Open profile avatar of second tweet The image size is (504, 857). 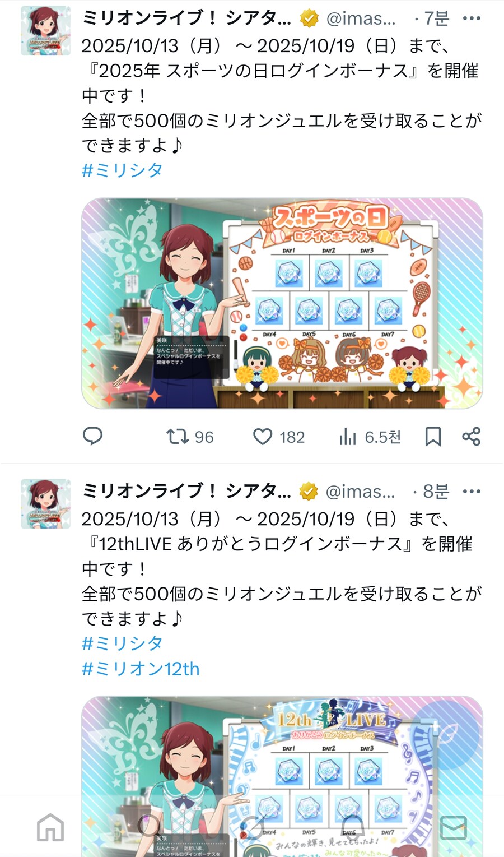(45, 504)
